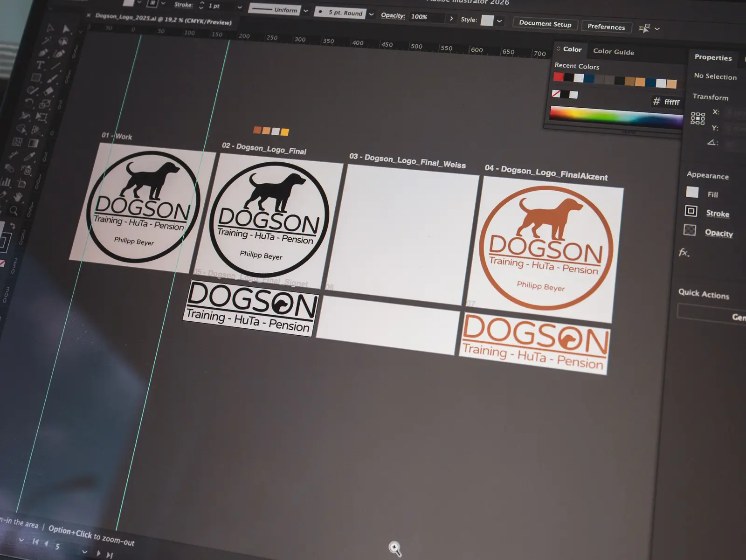
Task: Click the Stroke label in control bar
Action: (183, 5)
